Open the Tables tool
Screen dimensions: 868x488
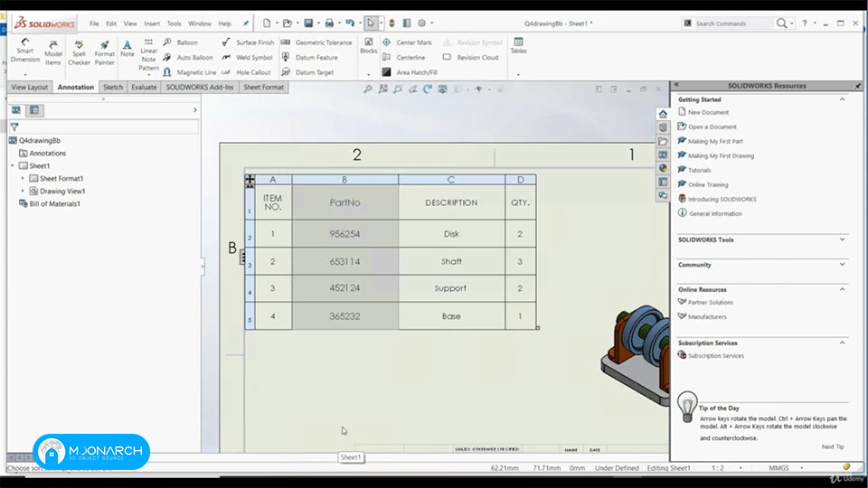(x=519, y=46)
